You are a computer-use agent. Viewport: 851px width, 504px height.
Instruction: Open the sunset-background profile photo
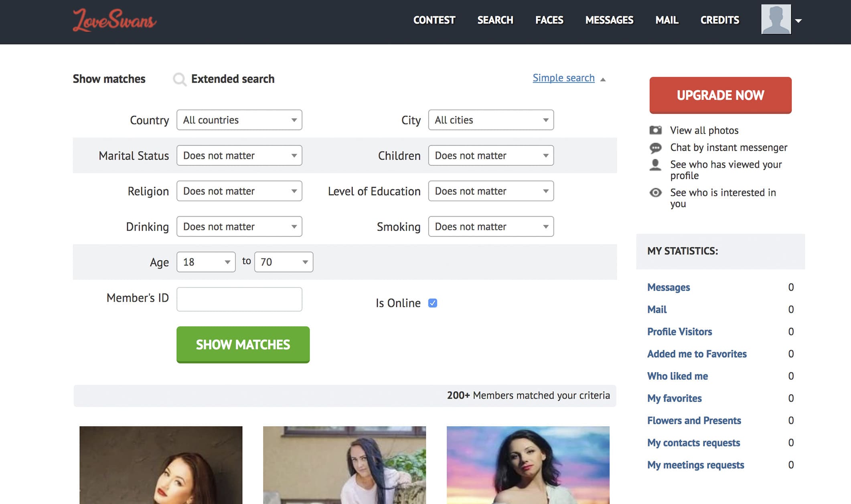click(x=528, y=465)
